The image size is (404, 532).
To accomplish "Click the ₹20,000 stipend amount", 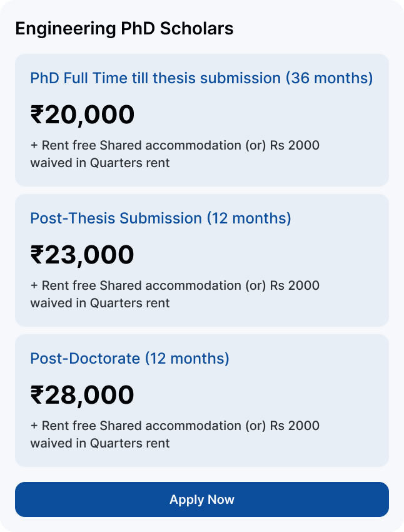I will [x=83, y=115].
